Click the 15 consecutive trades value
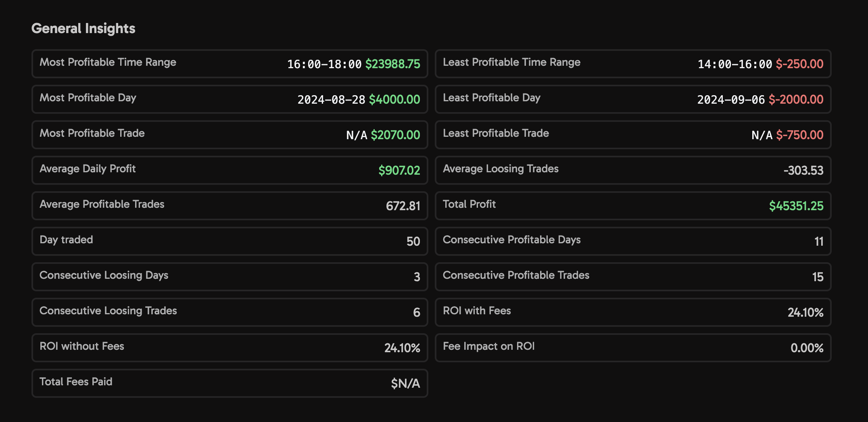 click(818, 277)
